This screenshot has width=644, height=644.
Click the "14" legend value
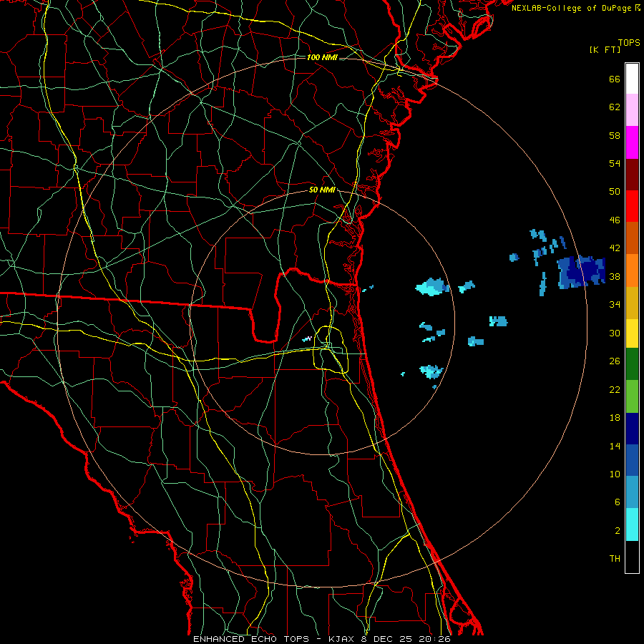click(x=615, y=446)
